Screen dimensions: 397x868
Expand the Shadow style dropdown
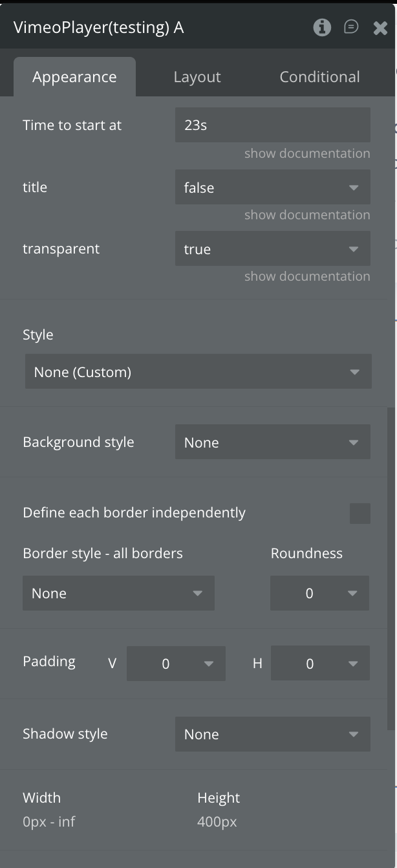(272, 734)
